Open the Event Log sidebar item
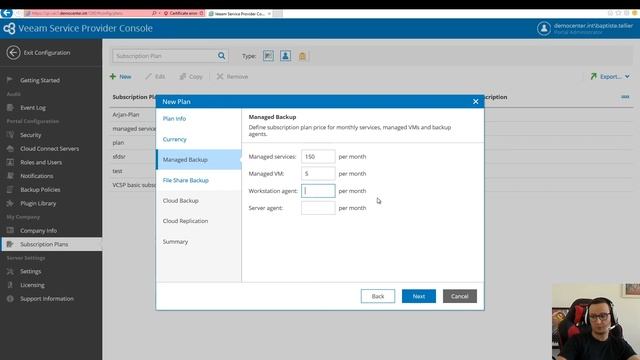Viewport: 640px width, 360px height. click(33, 108)
